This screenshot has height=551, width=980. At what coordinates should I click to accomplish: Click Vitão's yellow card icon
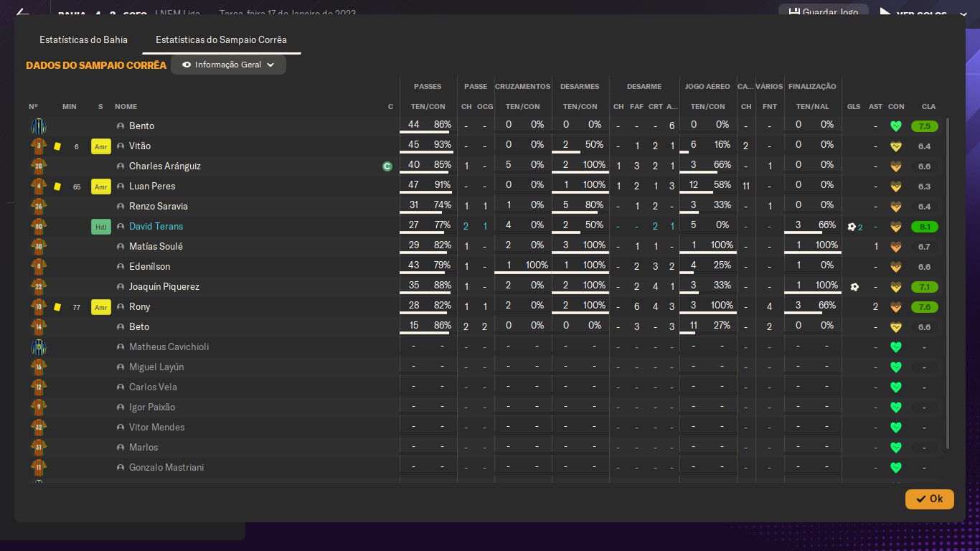57,146
